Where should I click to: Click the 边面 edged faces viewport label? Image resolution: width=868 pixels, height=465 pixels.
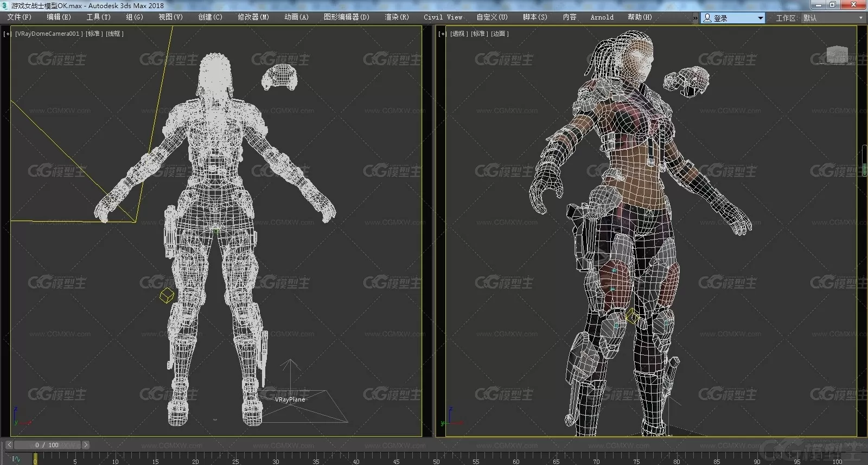point(499,34)
